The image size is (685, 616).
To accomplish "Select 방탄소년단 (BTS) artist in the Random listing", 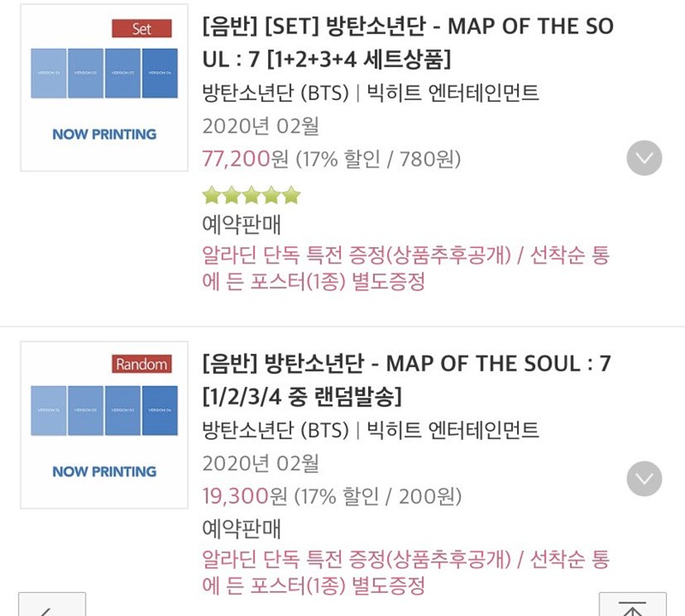I will [275, 430].
